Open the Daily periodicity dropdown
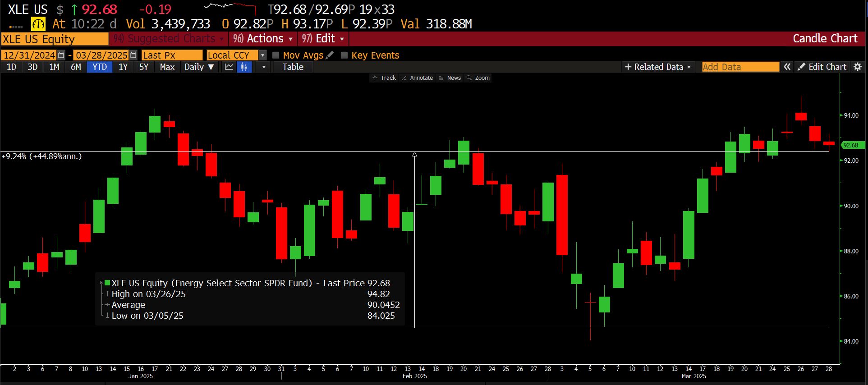The height and width of the screenshot is (385, 868). click(199, 67)
